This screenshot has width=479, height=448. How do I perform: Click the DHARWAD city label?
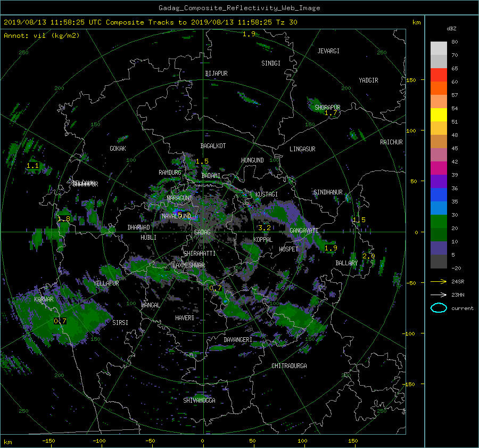tap(139, 227)
